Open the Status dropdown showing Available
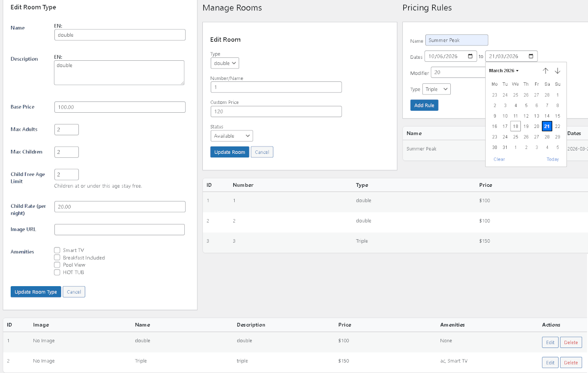Screen dimensions: 588x373 pos(231,135)
